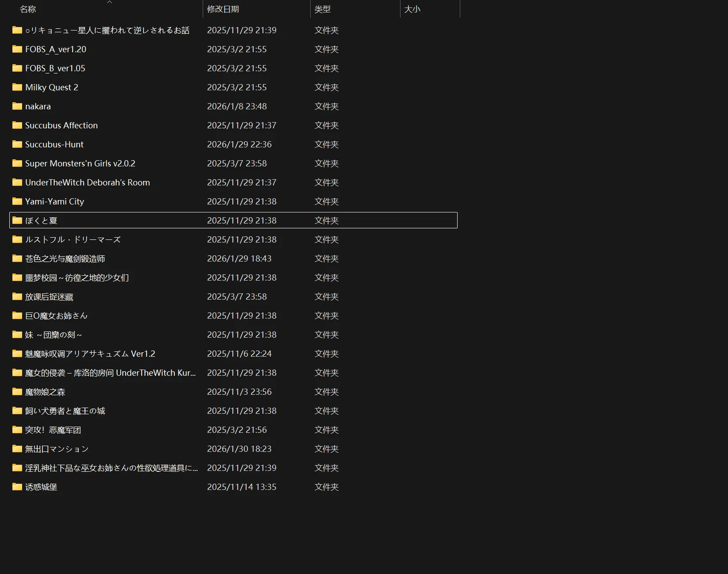
Task: Click the folder icon next to FOBS_A_ver1.20
Action: (x=17, y=49)
